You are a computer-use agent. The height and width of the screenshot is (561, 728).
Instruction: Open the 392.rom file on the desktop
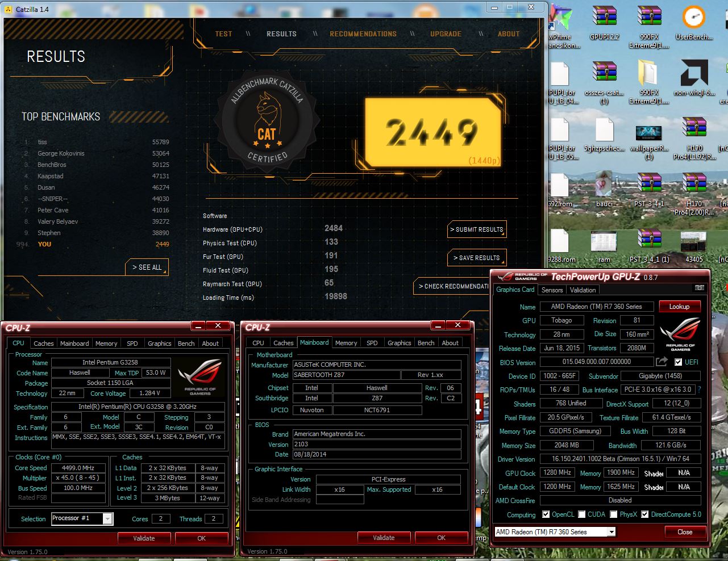tap(561, 190)
